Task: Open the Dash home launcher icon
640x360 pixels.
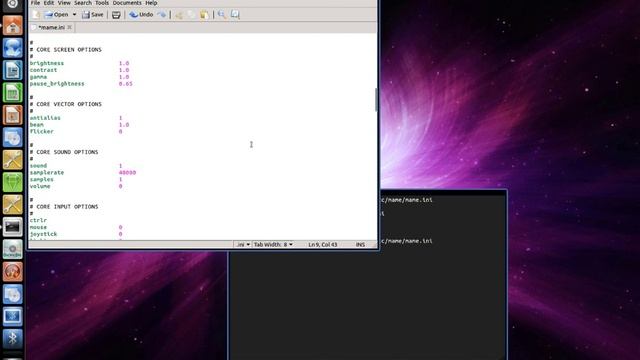Action: click(13, 4)
